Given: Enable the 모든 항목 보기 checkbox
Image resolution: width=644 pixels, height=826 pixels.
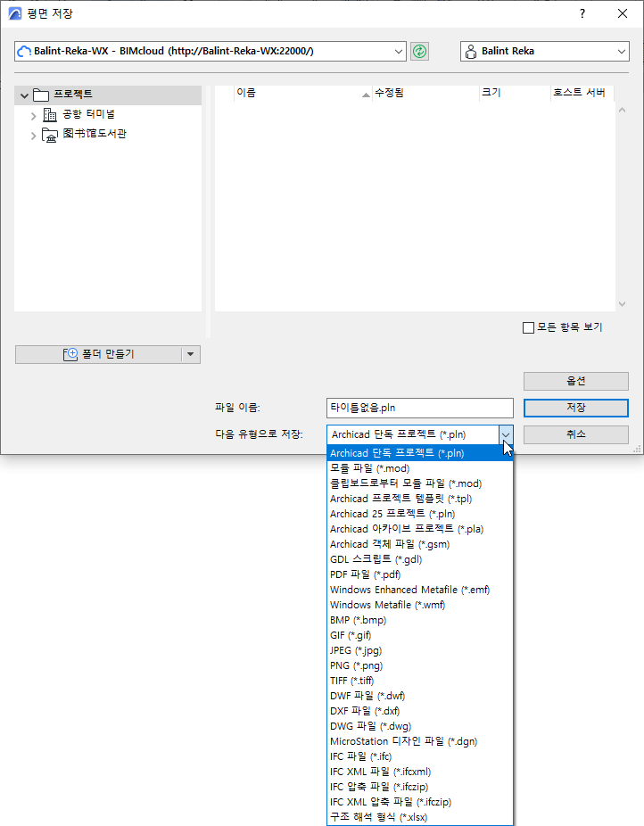Looking at the screenshot, I should coord(528,327).
